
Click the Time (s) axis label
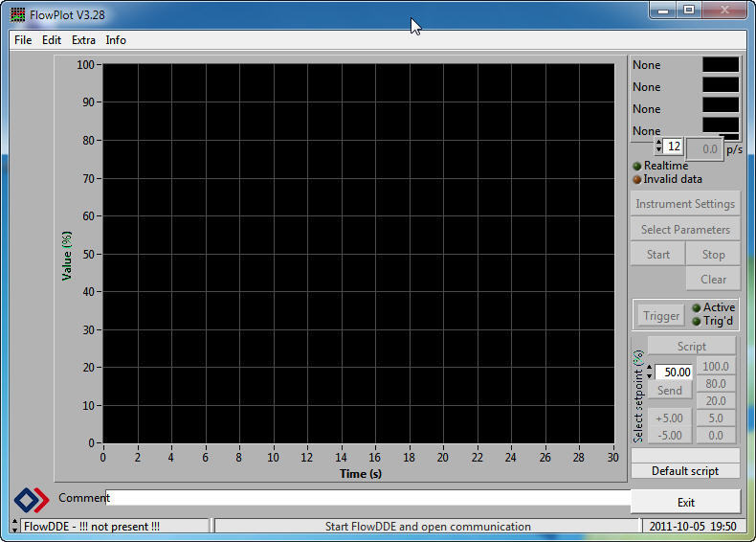coord(361,473)
